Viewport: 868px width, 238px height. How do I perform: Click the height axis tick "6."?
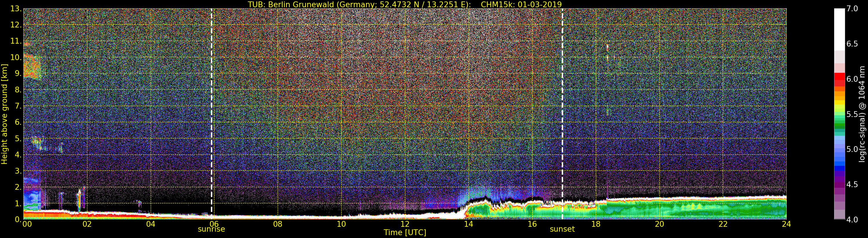click(18, 122)
